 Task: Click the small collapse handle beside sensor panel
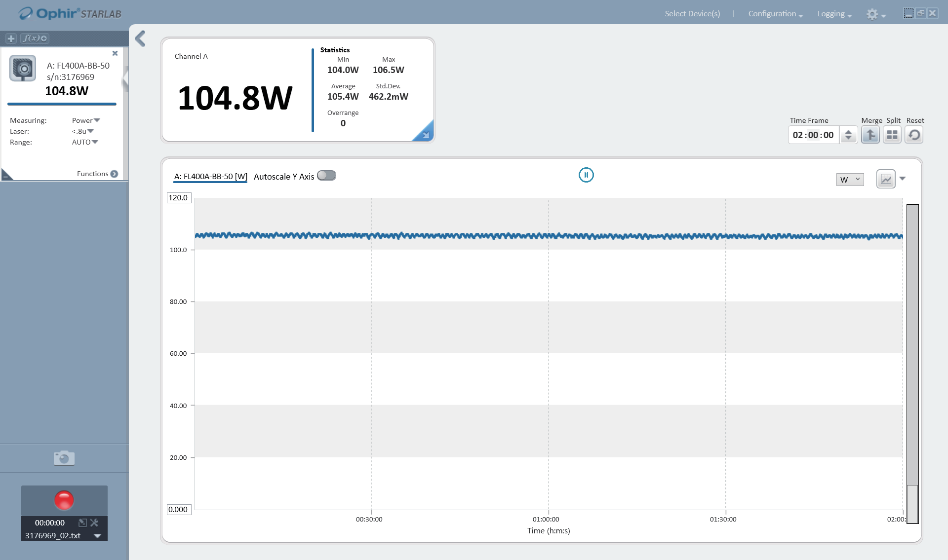125,79
